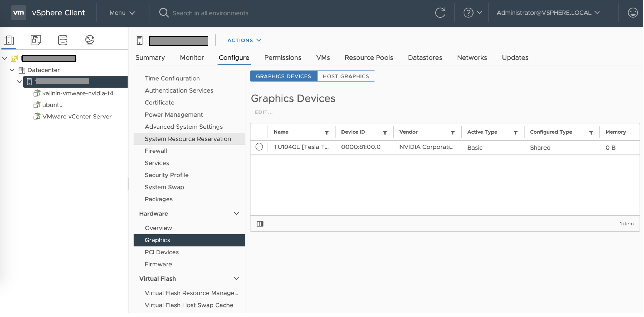The height and width of the screenshot is (317, 644).
Task: Click the smiley feedback icon
Action: click(633, 13)
